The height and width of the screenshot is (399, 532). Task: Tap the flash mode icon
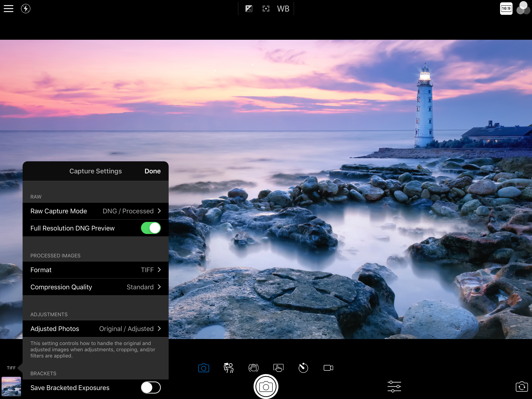[26, 9]
